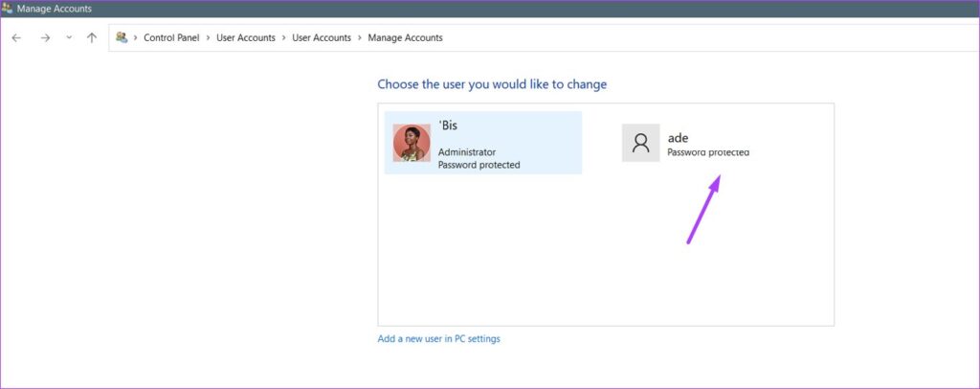Click Control Panel in breadcrumb

[171, 37]
